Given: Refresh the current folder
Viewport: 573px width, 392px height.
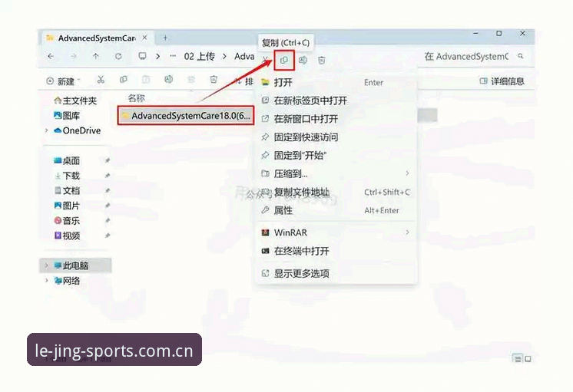Looking at the screenshot, I should click(118, 56).
